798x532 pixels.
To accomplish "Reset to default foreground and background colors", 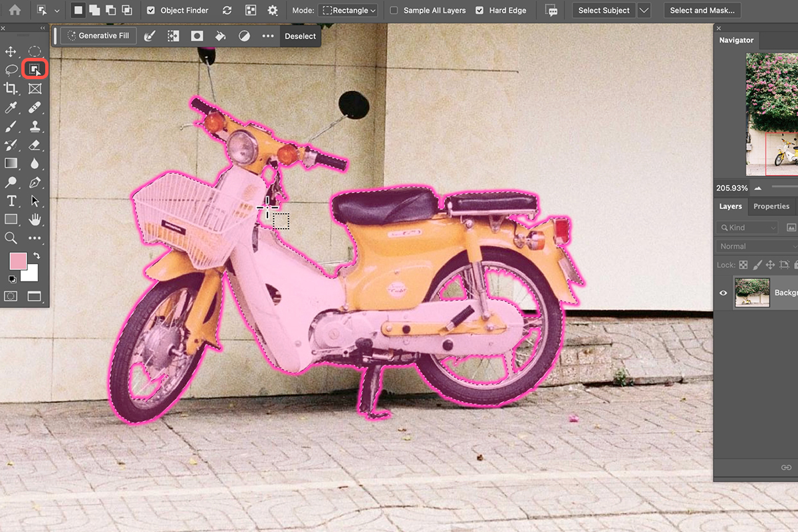I will pyautogui.click(x=13, y=279).
